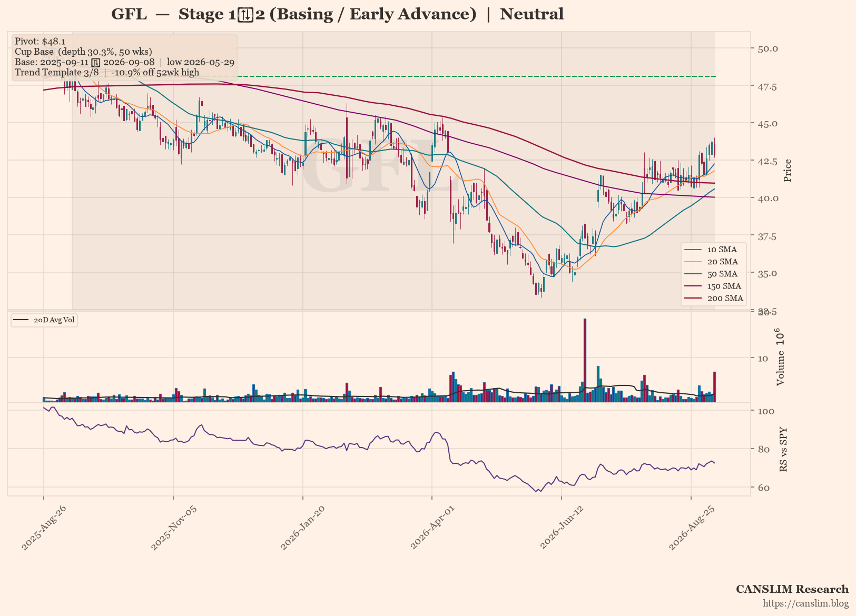This screenshot has width=856, height=616.
Task: Click the price axis tick '37.5'
Action: (x=767, y=236)
